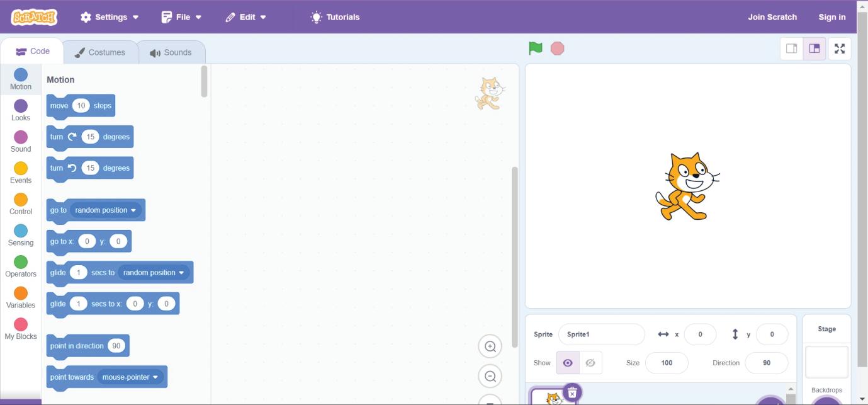Select the Motion block category
Screen dimensions: 868x405
coord(21,79)
